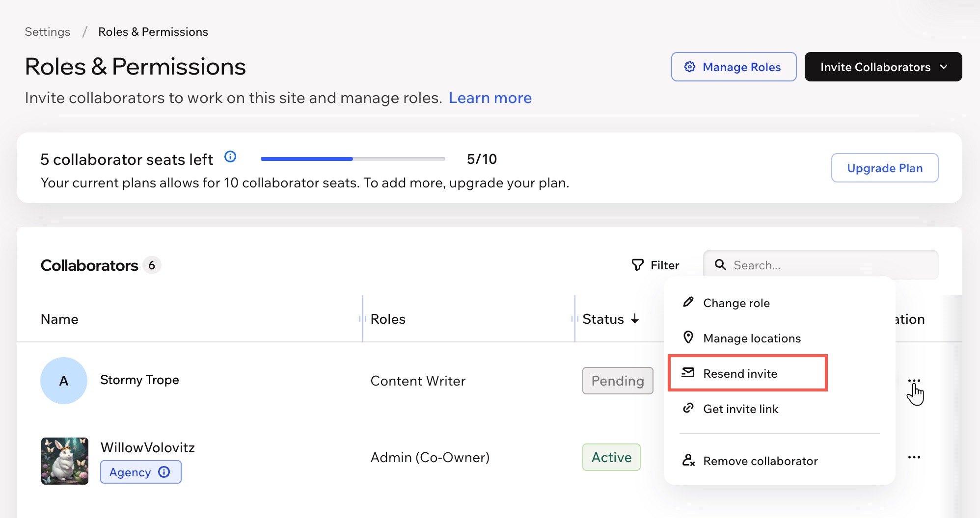Click the gear icon in Manage Roles
980x518 pixels.
coord(690,67)
